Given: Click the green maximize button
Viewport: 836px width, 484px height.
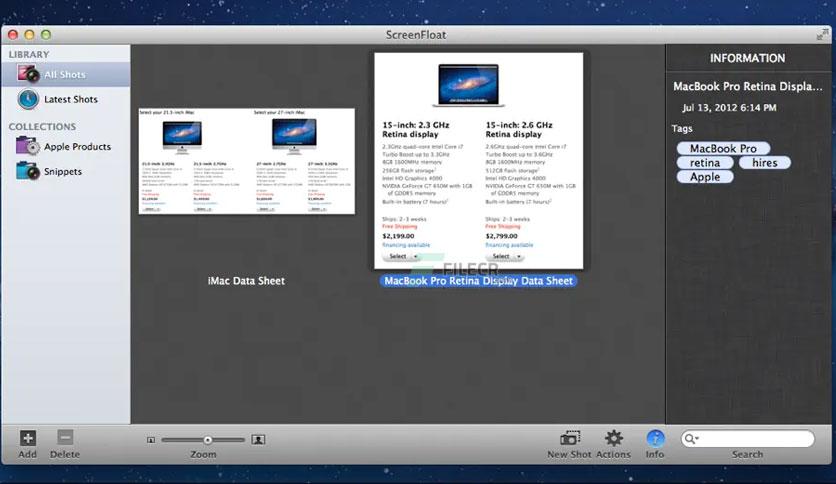Looking at the screenshot, I should (x=46, y=35).
